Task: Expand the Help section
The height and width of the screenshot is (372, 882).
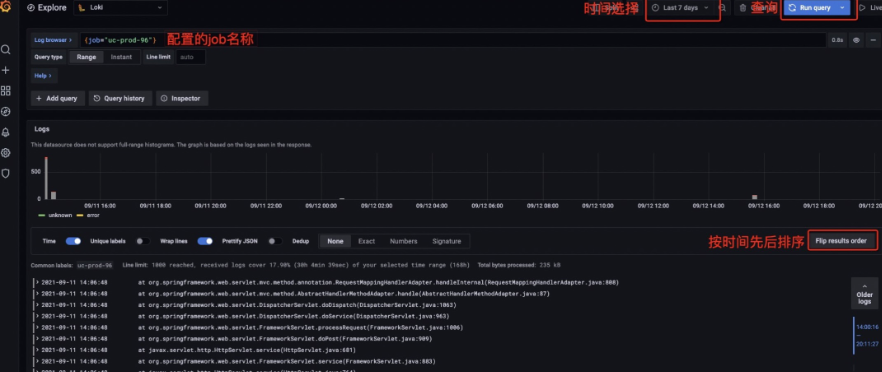Action: click(x=43, y=75)
